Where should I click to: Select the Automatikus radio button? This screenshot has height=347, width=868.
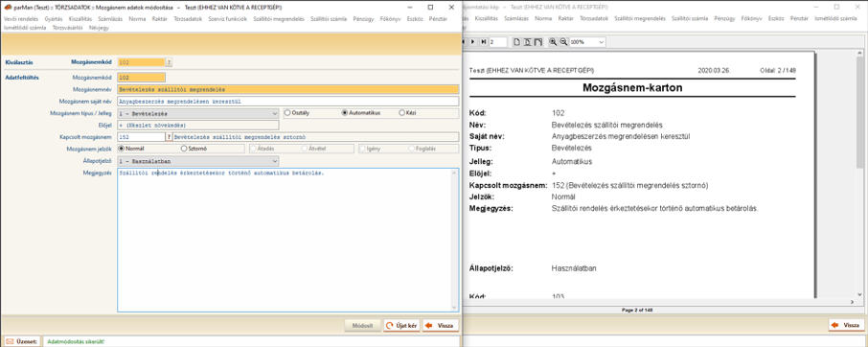(344, 113)
